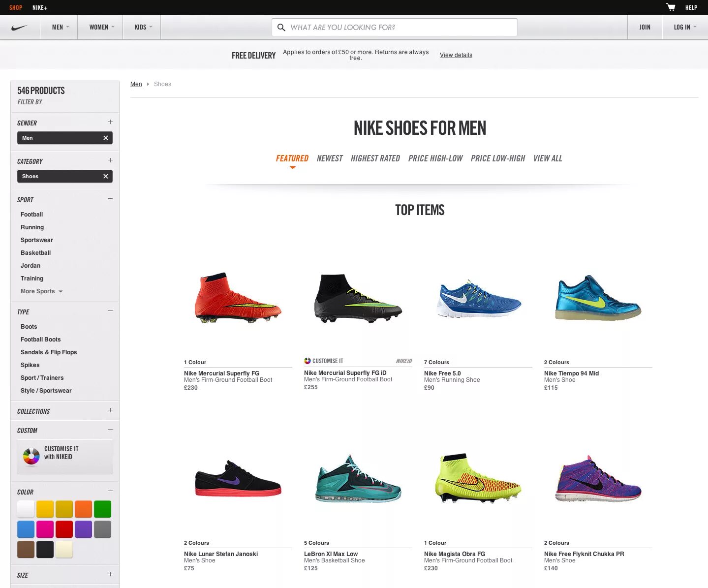Expand the Collections filter section

[x=110, y=410]
